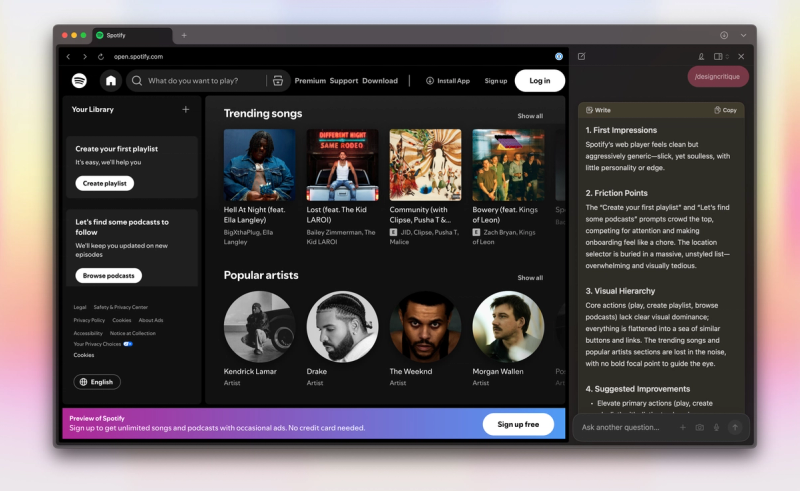The width and height of the screenshot is (800, 491).
Task: Click the globe icon on English button
Action: point(83,382)
